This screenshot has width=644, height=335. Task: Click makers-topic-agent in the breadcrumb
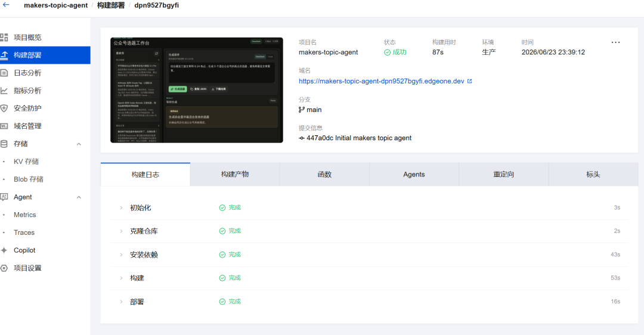[56, 5]
